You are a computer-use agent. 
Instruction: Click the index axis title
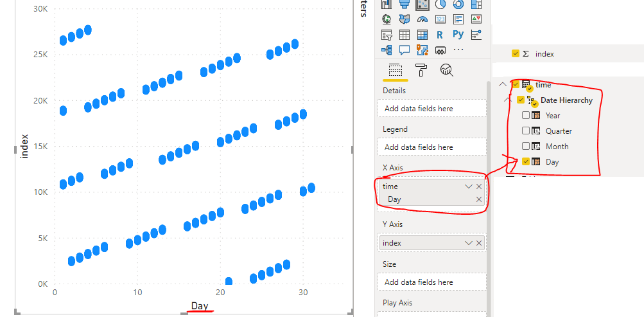coord(24,146)
